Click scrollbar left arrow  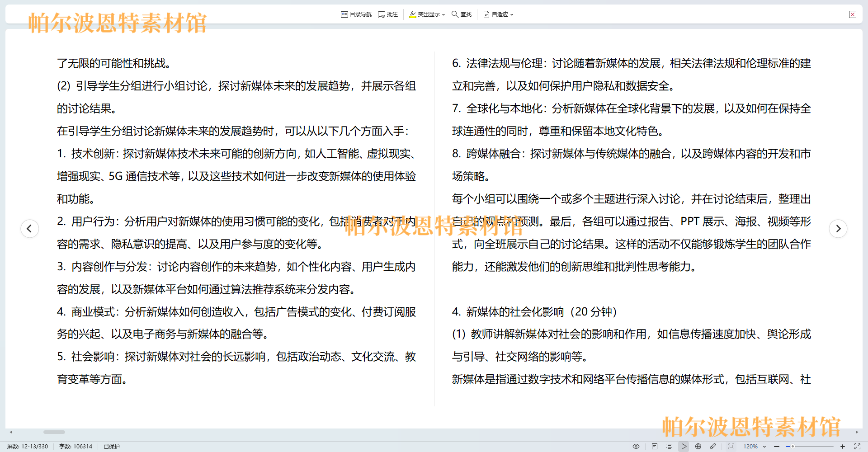11,432
